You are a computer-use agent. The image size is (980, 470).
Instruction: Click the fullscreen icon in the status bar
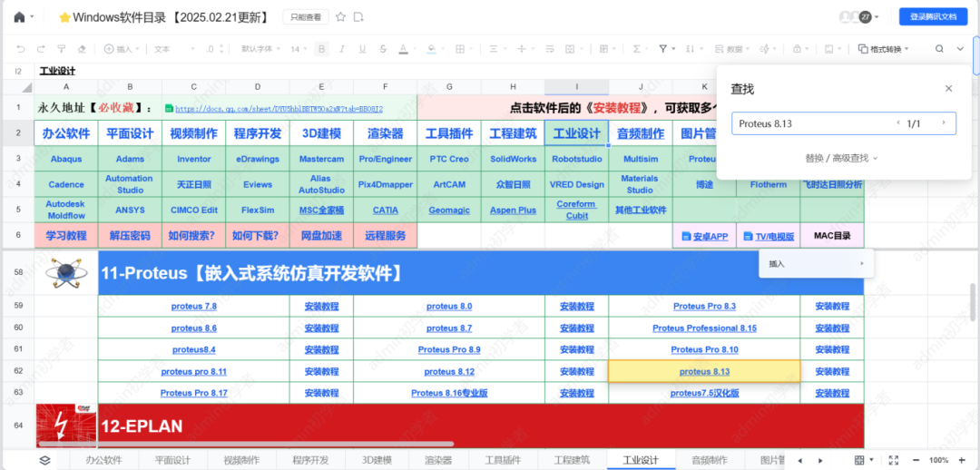click(x=892, y=460)
